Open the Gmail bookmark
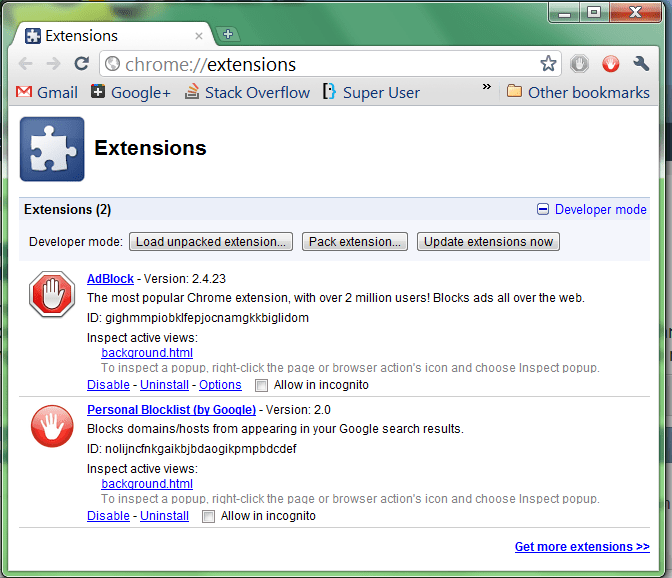Screen dimensions: 672x578 47,92
